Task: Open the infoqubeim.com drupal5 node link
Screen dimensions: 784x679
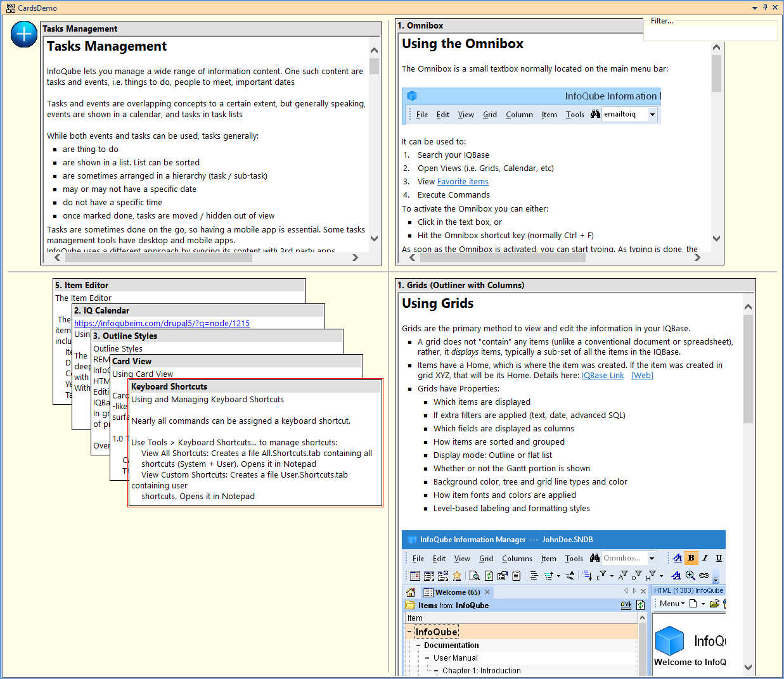Action: pos(162,324)
